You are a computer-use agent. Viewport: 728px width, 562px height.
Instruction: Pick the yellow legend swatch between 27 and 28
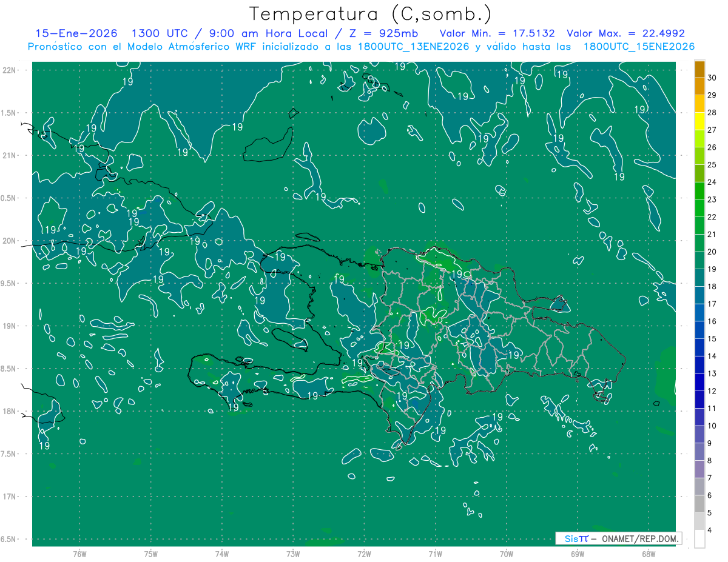[x=699, y=121]
